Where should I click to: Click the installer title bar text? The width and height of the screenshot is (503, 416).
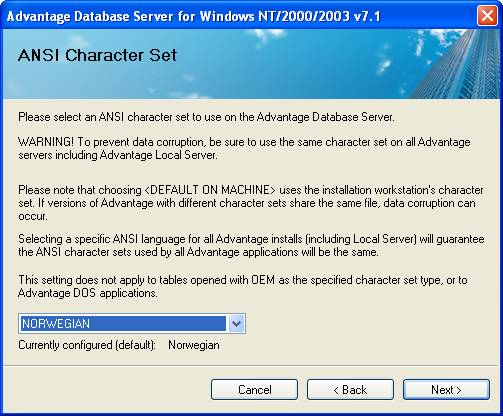[194, 16]
